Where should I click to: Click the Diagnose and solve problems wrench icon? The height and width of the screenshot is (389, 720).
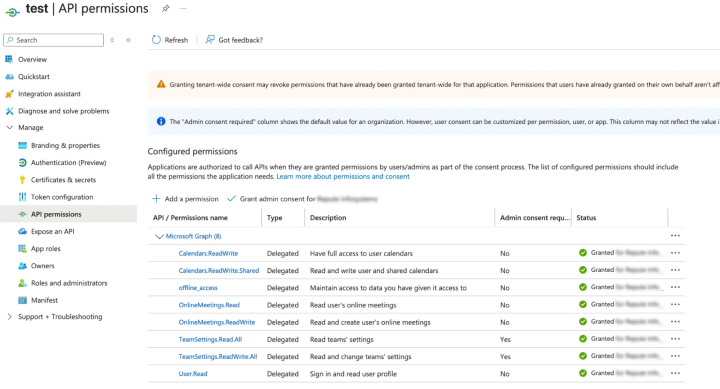click(x=9, y=111)
